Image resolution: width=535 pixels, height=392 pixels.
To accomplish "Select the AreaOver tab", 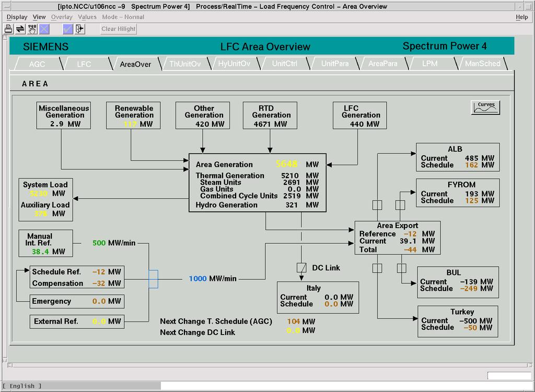I will pyautogui.click(x=135, y=64).
